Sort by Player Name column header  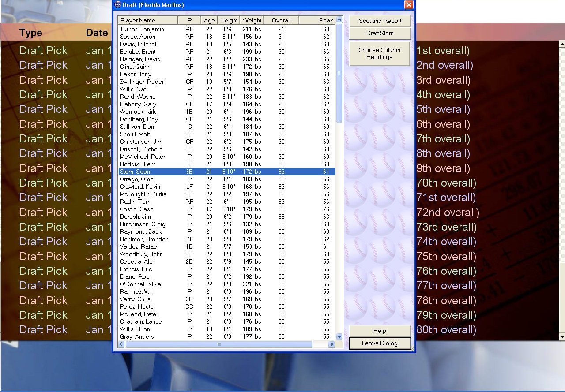[x=147, y=20]
